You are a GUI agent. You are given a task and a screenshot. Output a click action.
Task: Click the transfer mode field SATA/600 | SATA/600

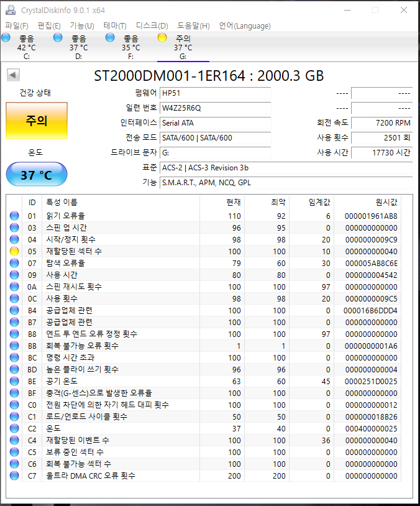coord(215,138)
